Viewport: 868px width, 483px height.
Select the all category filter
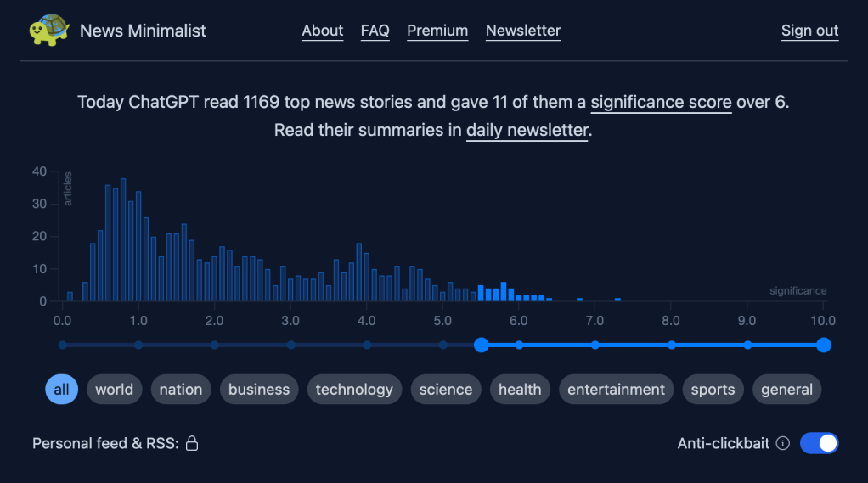61,390
